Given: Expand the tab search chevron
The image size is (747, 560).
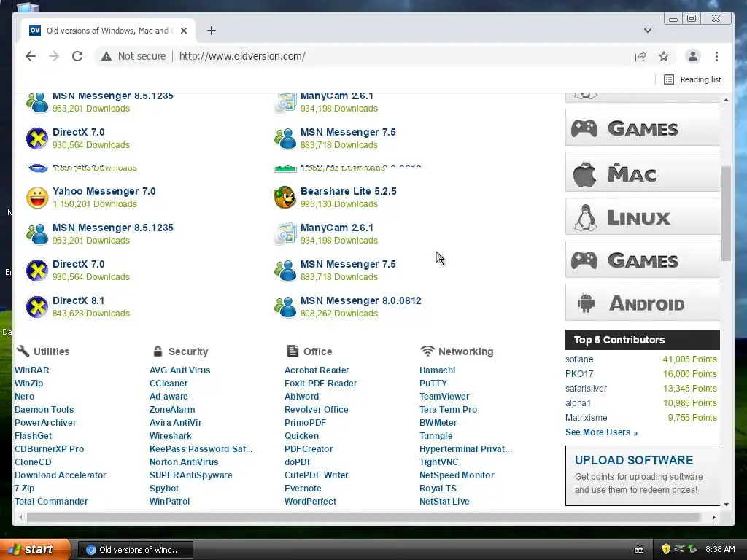Looking at the screenshot, I should tap(648, 31).
